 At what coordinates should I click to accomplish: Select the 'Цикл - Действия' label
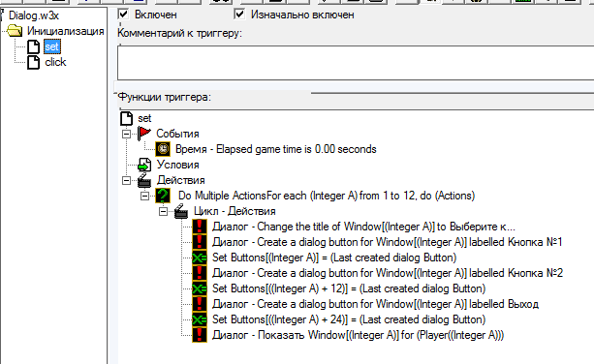[x=234, y=211]
